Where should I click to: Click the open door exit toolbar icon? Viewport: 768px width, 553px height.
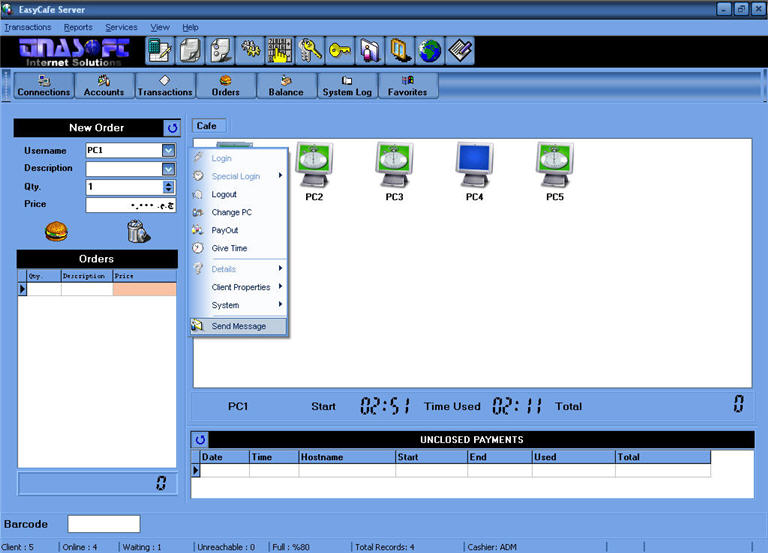click(x=400, y=51)
